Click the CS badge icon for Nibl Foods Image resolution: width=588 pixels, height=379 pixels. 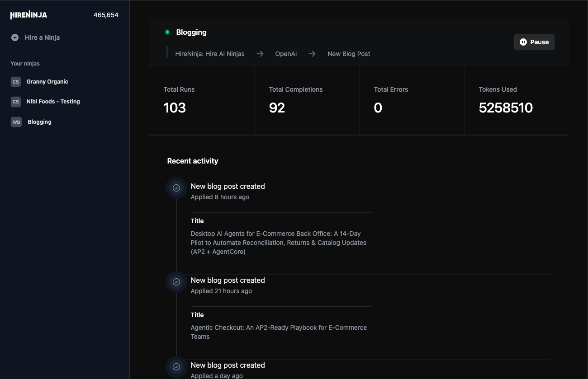[15, 102]
